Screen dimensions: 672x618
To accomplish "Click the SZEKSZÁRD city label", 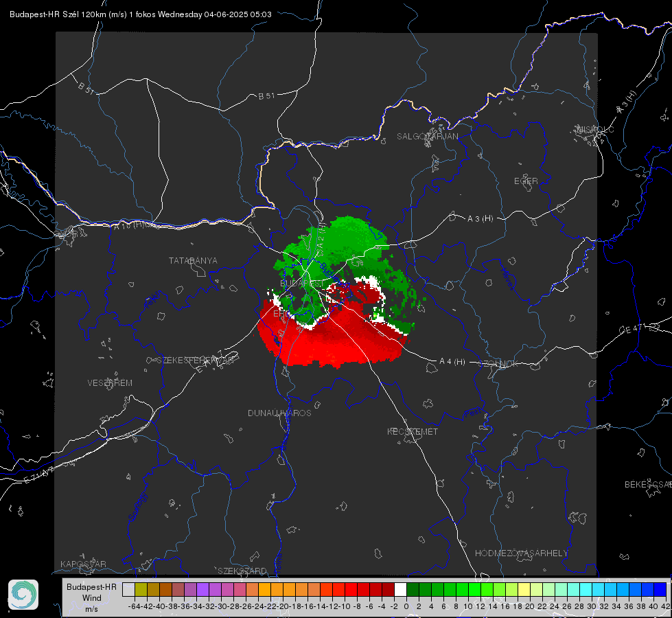I will point(242,571).
